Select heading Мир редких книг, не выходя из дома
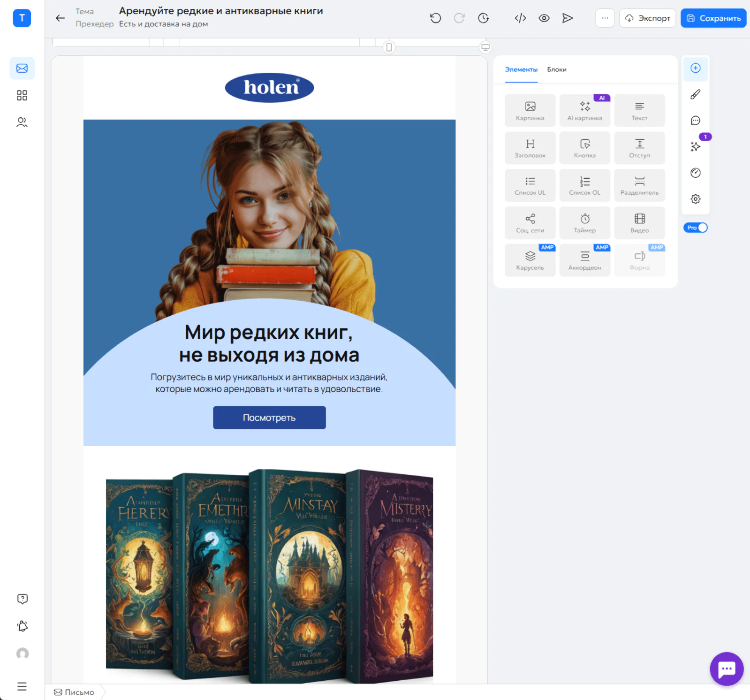This screenshot has height=700, width=750. 269,344
